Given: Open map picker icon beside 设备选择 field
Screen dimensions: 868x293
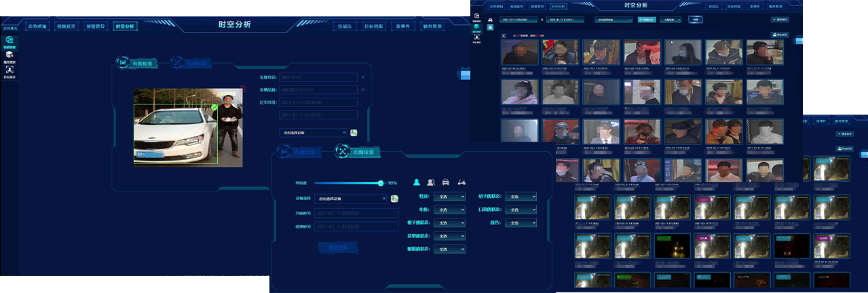Looking at the screenshot, I should pyautogui.click(x=394, y=199).
